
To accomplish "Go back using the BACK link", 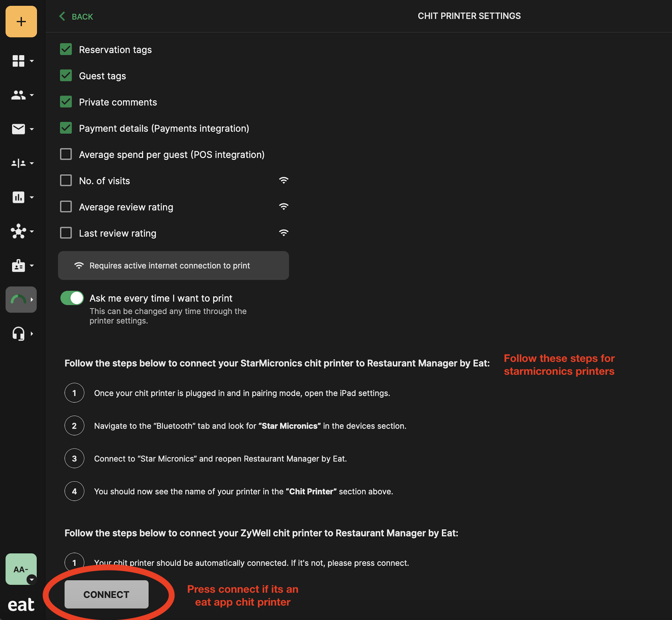I will click(76, 16).
